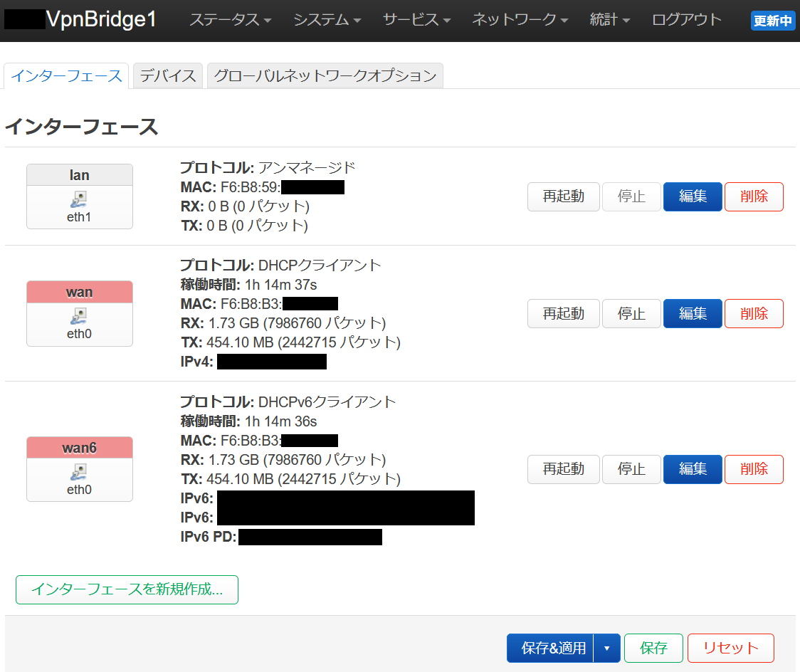This screenshot has width=800, height=672.
Task: Click the arrow next to 保存&適用
Action: point(607,649)
